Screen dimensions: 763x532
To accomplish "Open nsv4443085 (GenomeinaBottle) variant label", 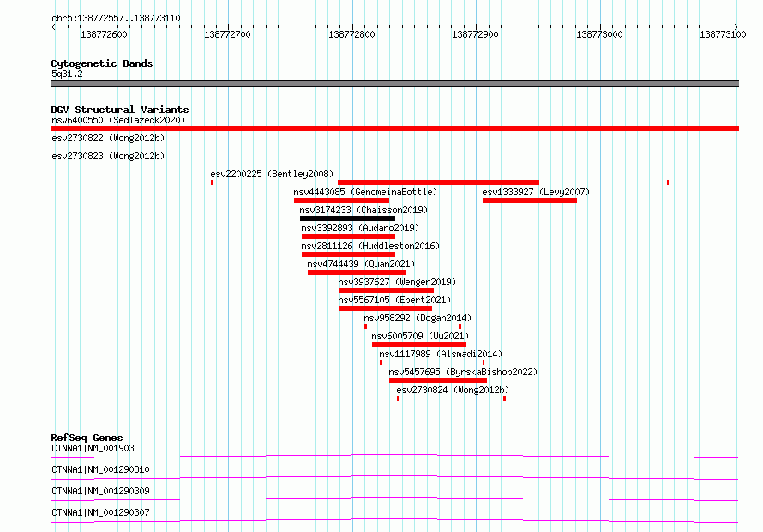I will pyautogui.click(x=365, y=192).
